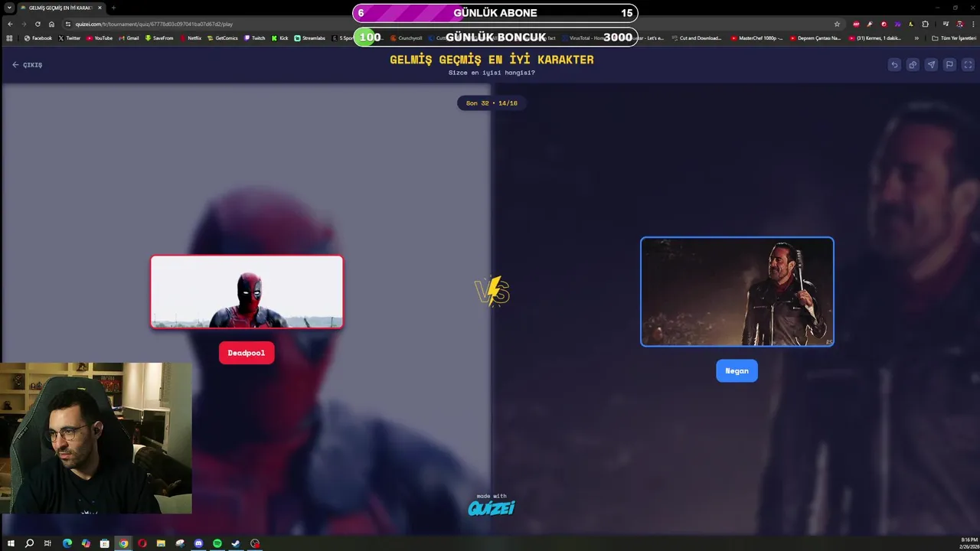The image size is (980, 551).
Task: Choose the Deadpool button
Action: point(247,353)
